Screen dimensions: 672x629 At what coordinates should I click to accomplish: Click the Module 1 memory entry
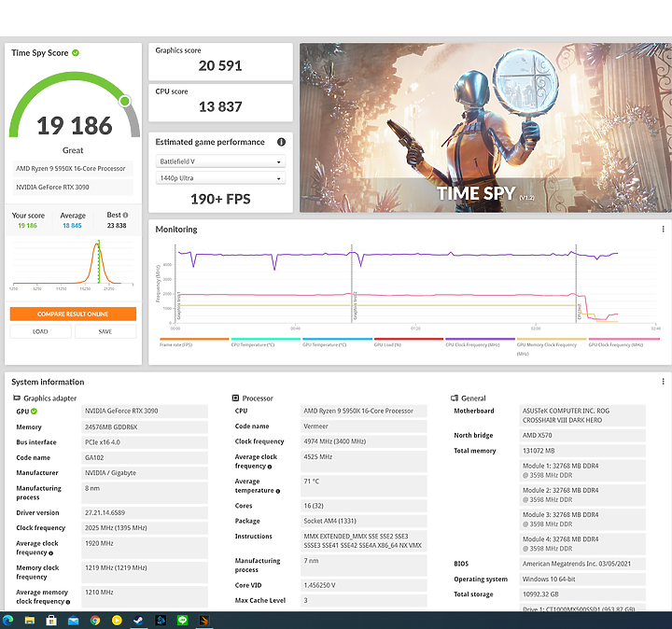[x=582, y=470]
